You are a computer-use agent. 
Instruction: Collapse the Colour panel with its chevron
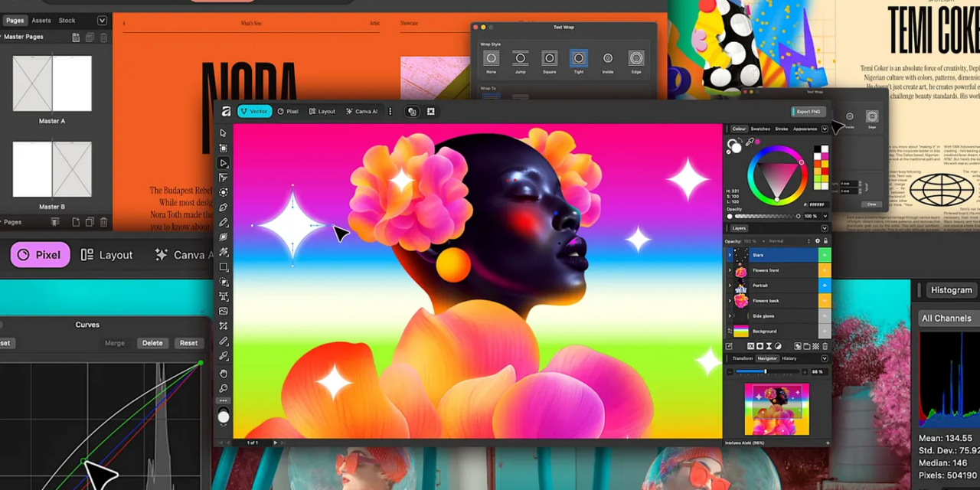coord(825,129)
